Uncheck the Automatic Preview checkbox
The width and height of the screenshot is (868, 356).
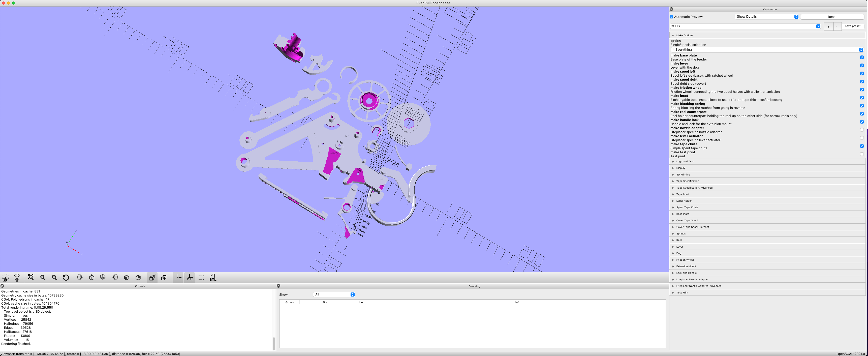[x=671, y=17]
